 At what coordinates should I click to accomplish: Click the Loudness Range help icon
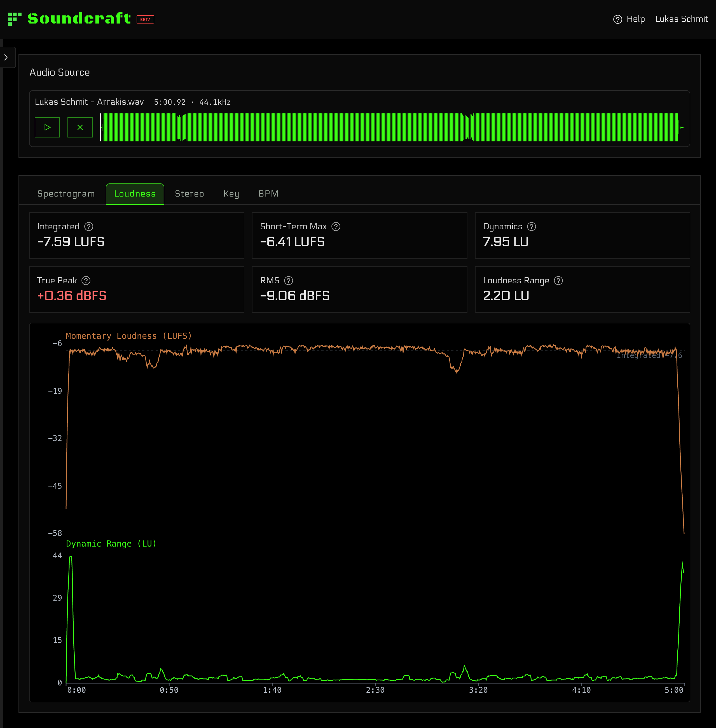(558, 281)
